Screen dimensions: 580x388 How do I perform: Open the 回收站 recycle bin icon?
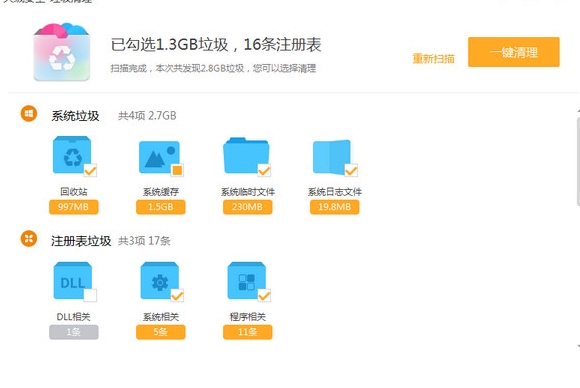pyautogui.click(x=72, y=155)
